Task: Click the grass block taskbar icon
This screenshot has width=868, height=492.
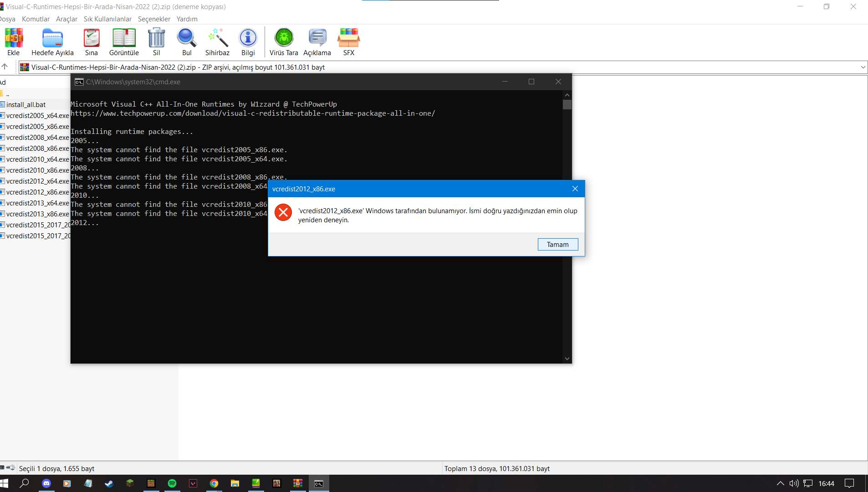Action: [130, 483]
